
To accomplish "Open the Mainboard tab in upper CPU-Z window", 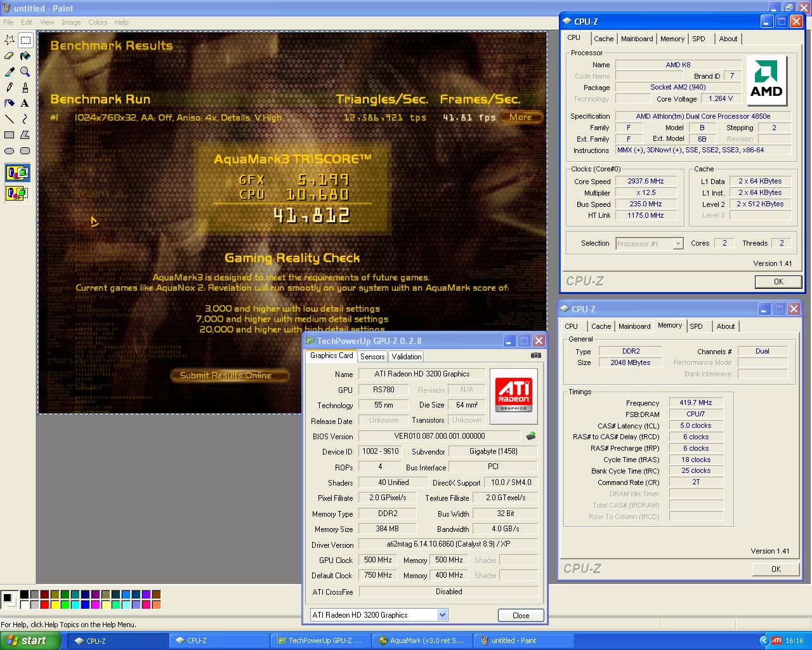I will (x=637, y=39).
